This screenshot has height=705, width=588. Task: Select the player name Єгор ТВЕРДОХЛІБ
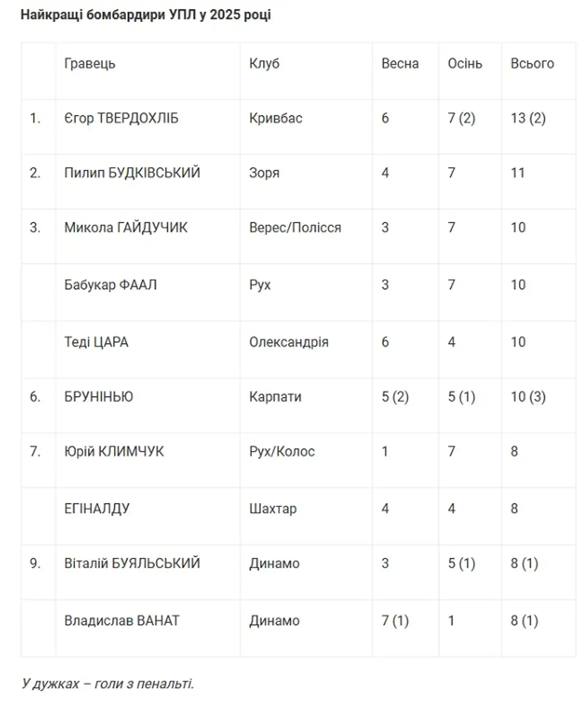click(x=121, y=118)
